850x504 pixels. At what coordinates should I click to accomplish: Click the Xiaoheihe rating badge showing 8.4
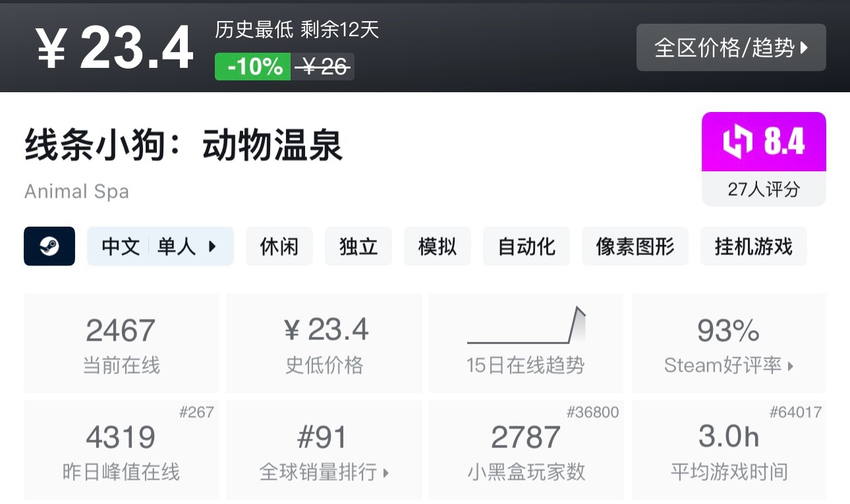(x=764, y=140)
